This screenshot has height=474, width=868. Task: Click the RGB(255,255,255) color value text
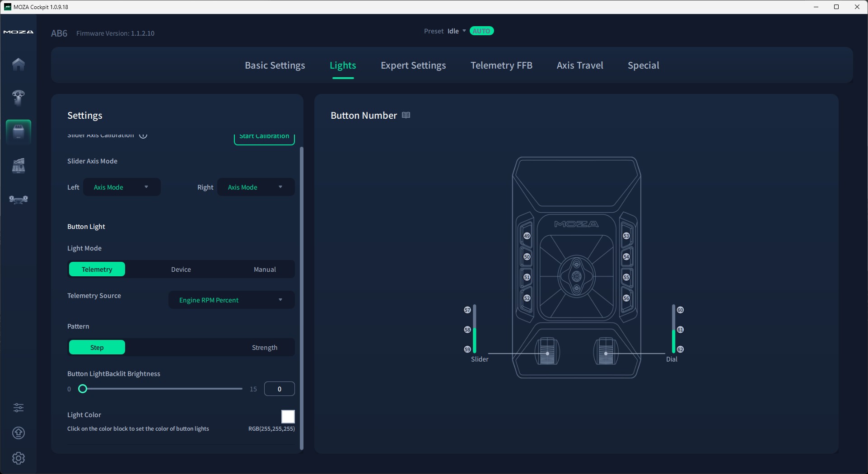(x=271, y=429)
